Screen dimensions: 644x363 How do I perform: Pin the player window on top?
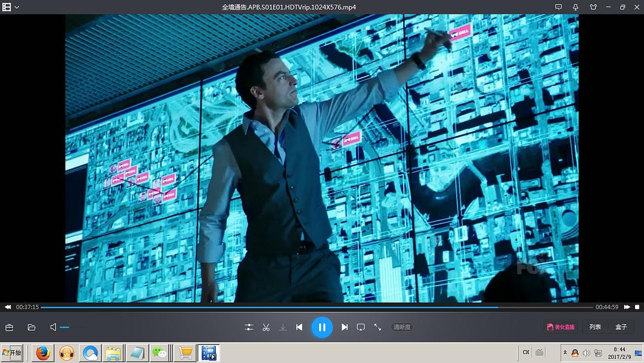coord(575,7)
